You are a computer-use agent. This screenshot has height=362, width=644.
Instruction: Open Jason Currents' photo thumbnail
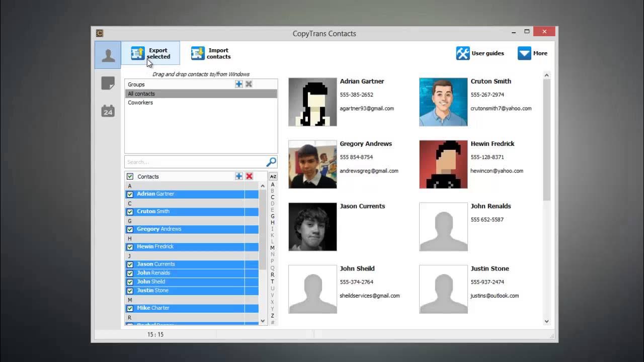pos(312,227)
